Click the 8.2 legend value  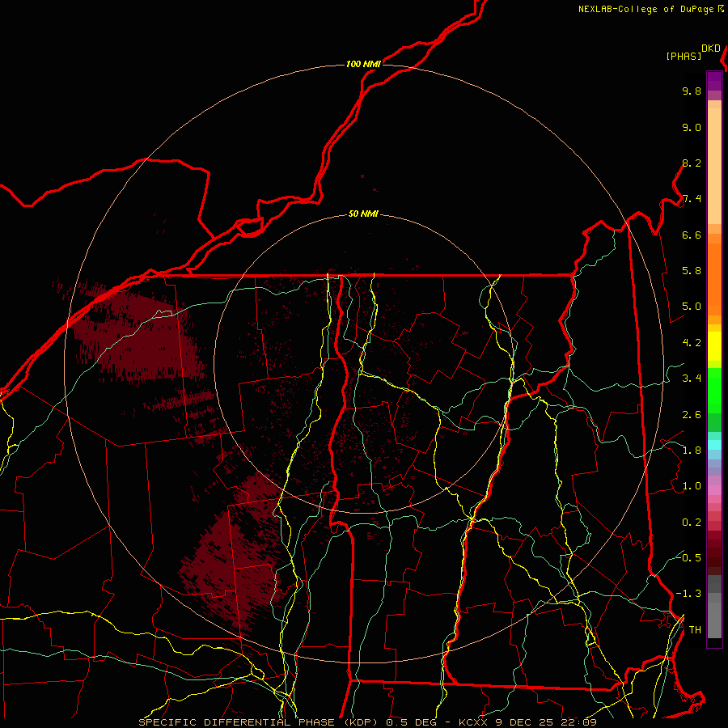coord(692,163)
